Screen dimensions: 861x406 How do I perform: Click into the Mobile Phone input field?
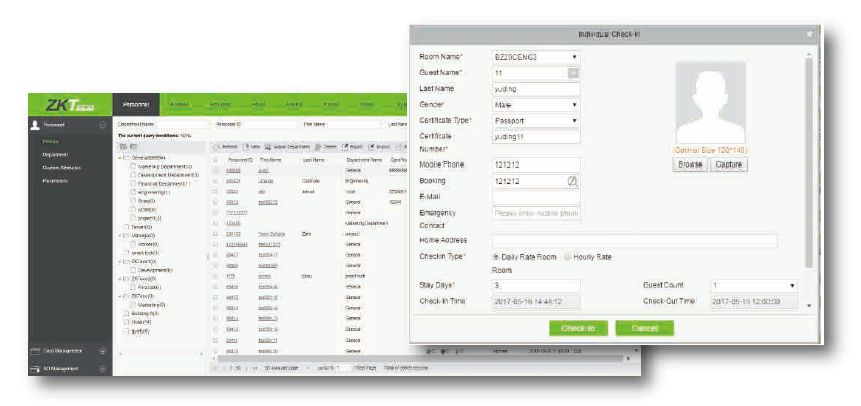[536, 165]
